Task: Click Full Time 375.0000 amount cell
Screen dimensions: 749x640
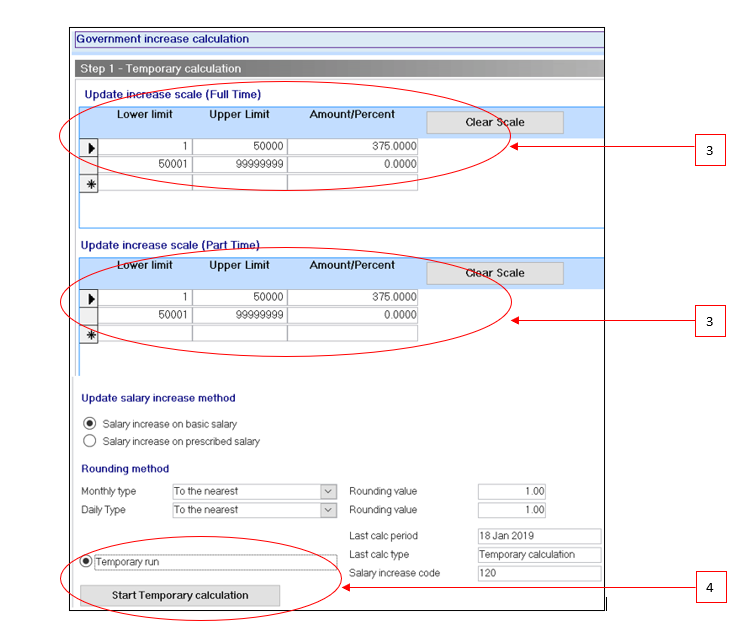Action: pyautogui.click(x=352, y=147)
